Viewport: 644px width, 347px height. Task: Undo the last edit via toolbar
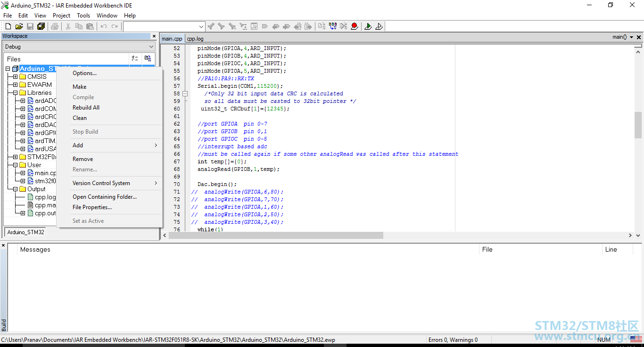(104, 26)
